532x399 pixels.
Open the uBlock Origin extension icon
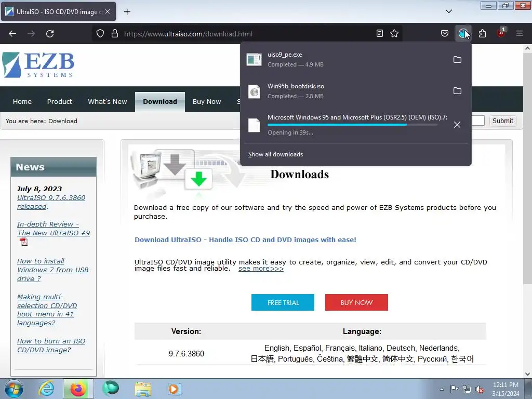click(x=501, y=33)
